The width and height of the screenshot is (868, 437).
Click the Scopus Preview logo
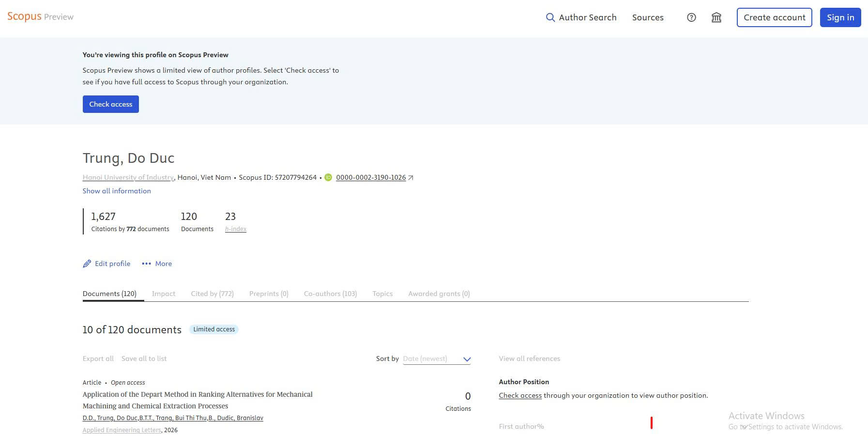click(x=40, y=16)
